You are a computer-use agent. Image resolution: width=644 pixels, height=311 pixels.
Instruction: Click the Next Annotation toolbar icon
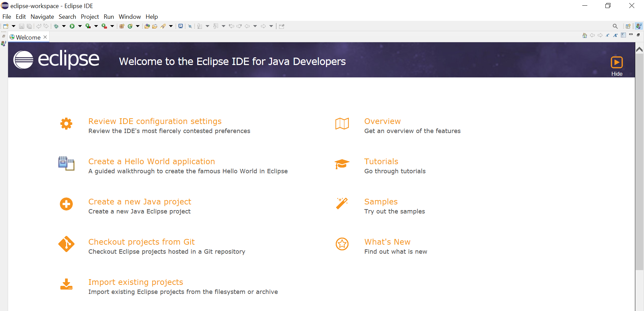pyautogui.click(x=200, y=26)
